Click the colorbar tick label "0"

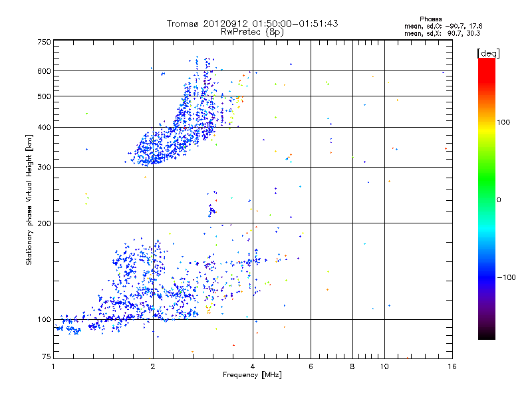coord(499,200)
